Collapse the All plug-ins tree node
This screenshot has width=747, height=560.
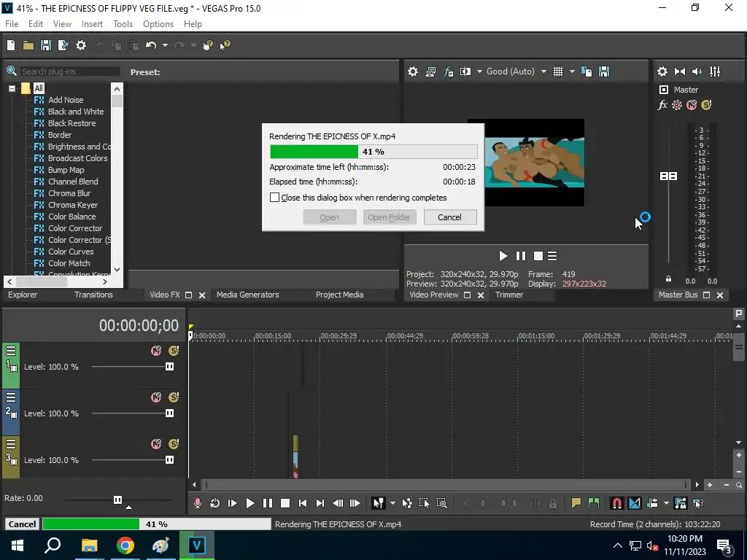tap(12, 88)
